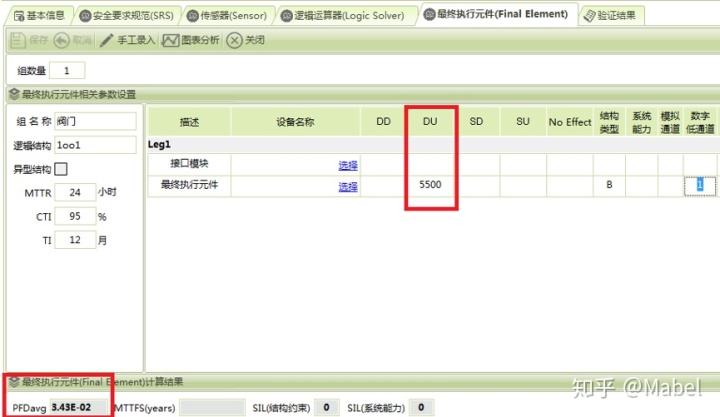Click the DU column header
The width and height of the screenshot is (720, 417).
(430, 122)
